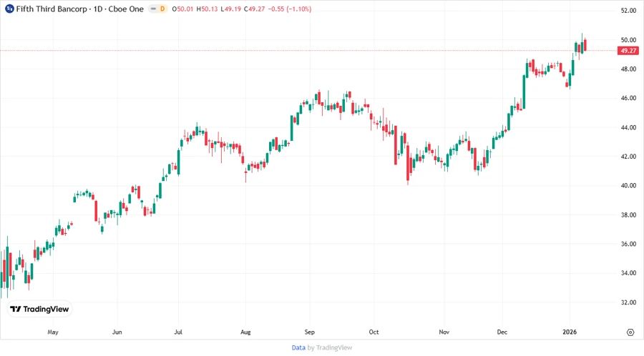Screen dimensions: 644x356
Task: Click the Fifth Third Bancorp symbol logo
Action: point(9,9)
